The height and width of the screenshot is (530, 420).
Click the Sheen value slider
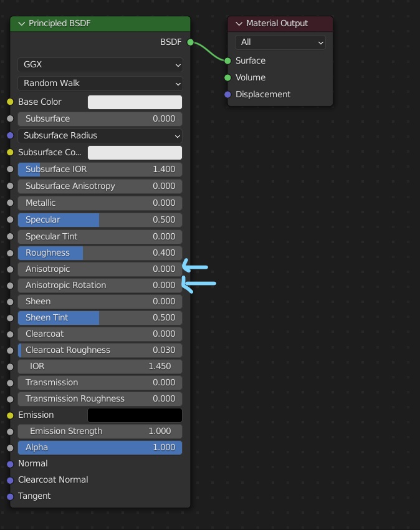[x=100, y=302]
